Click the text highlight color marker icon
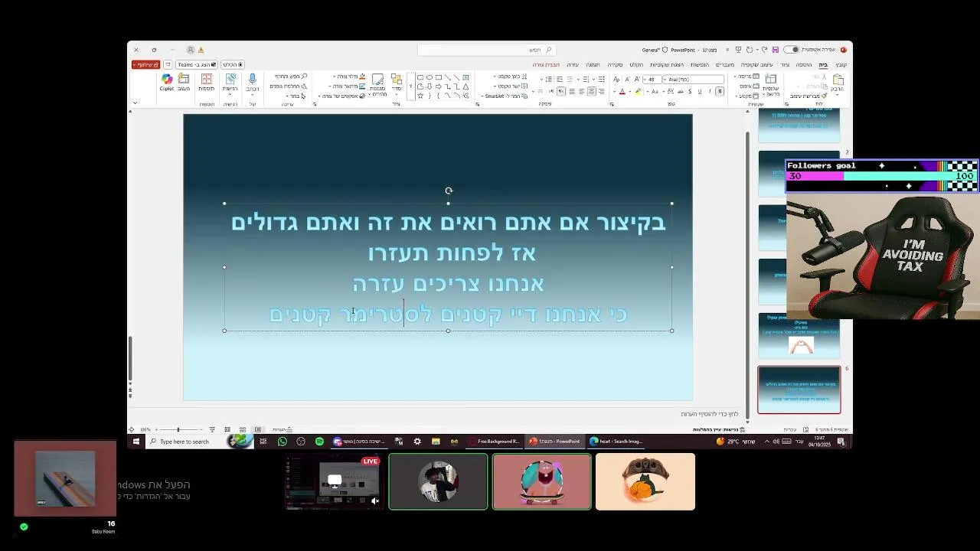The width and height of the screenshot is (980, 551). click(638, 91)
